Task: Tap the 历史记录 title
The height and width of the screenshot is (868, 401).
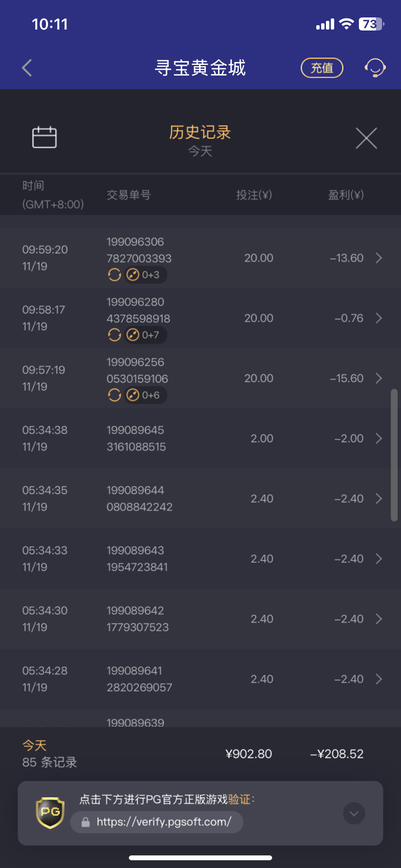Action: pyautogui.click(x=200, y=132)
